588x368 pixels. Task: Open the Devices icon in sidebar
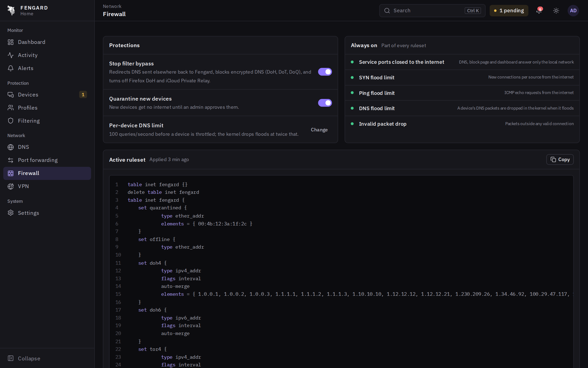tap(11, 95)
